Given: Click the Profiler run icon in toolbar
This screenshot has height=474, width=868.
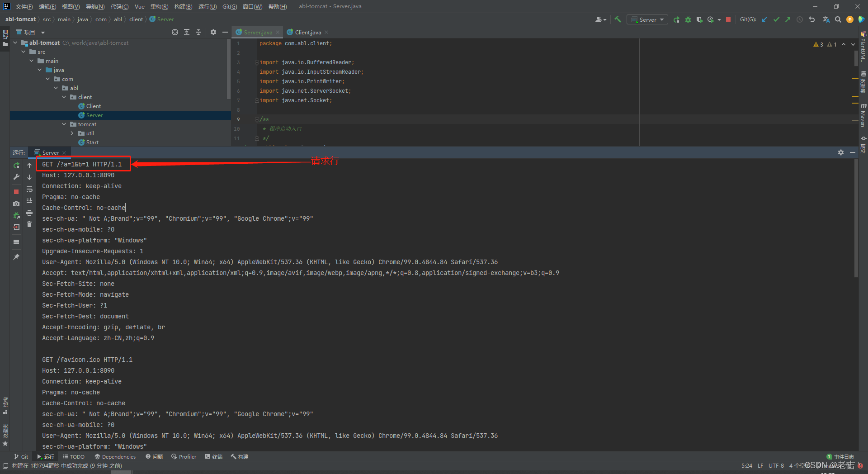Looking at the screenshot, I should tap(711, 19).
